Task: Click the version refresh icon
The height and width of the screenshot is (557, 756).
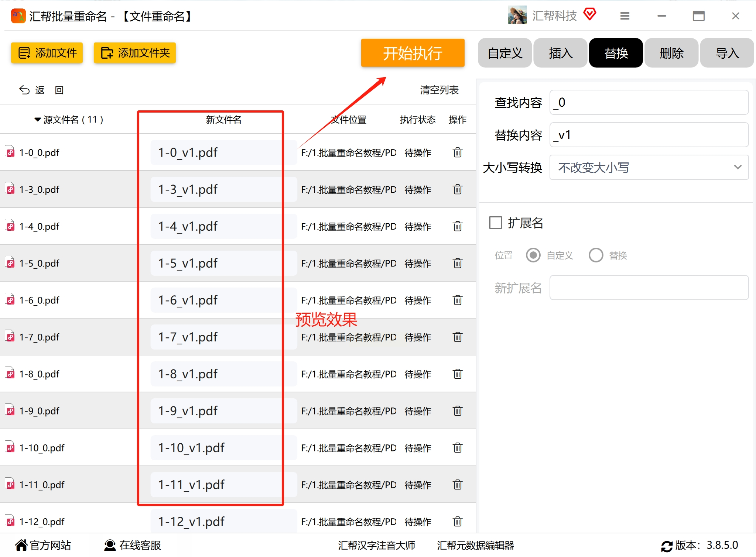Action: click(x=667, y=546)
